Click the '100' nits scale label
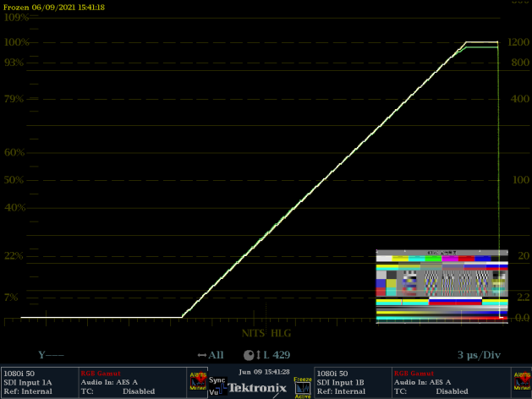 pyautogui.click(x=521, y=180)
